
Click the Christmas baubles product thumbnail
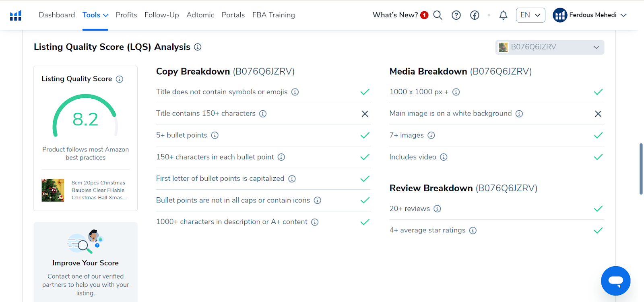[53, 190]
